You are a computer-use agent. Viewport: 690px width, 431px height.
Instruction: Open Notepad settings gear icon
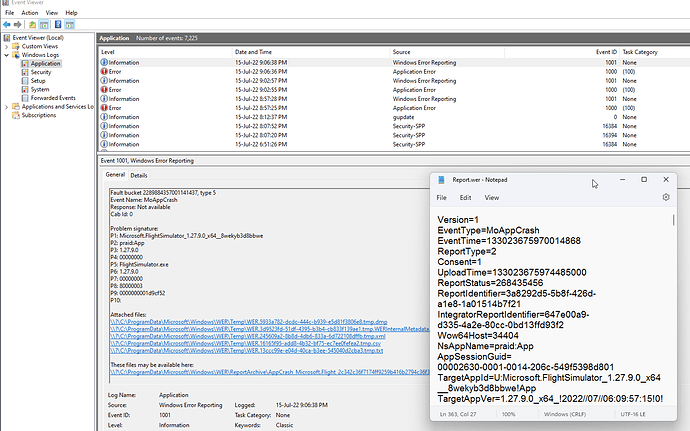(x=666, y=197)
